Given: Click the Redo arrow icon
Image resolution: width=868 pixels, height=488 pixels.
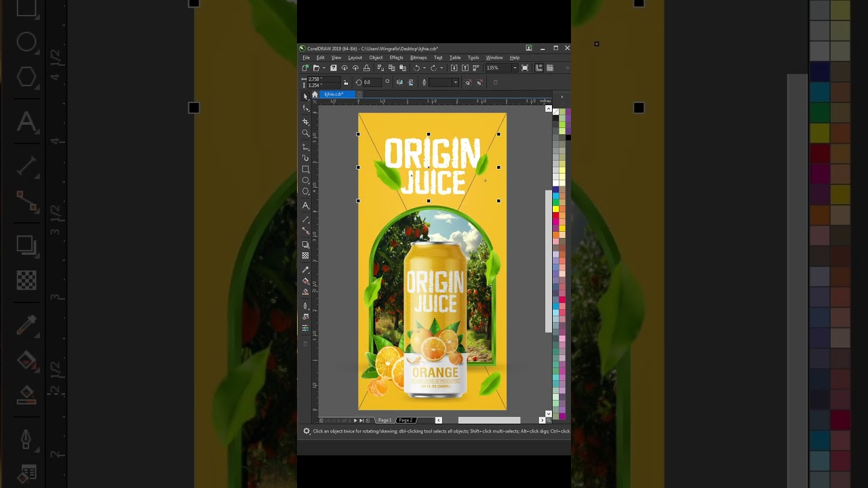Looking at the screenshot, I should [x=433, y=68].
